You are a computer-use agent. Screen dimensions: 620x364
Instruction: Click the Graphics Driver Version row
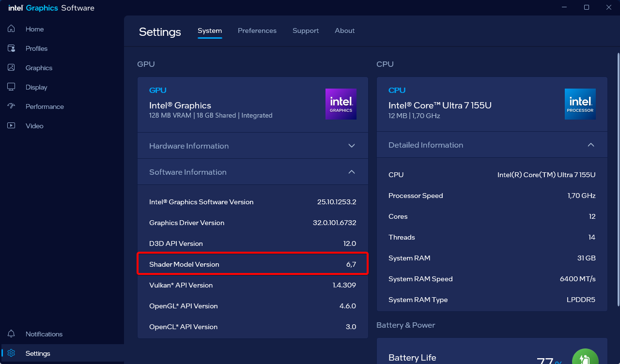click(252, 223)
